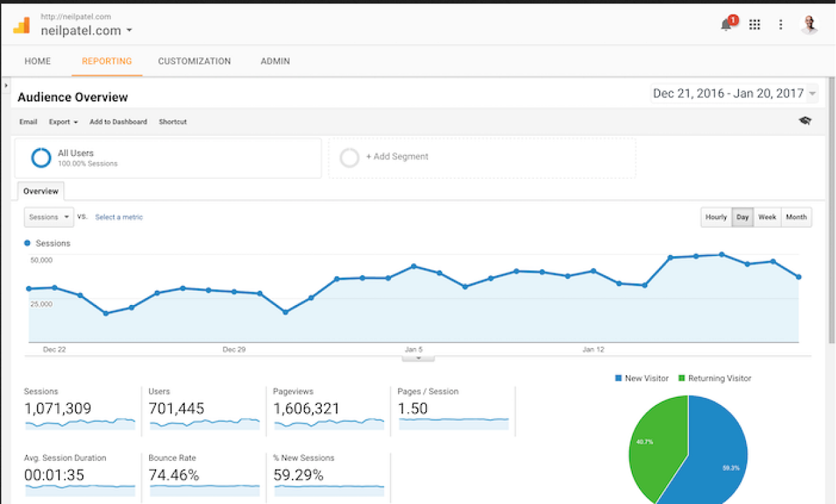Switch chart granularity to Week
This screenshot has width=836, height=504.
(x=767, y=216)
